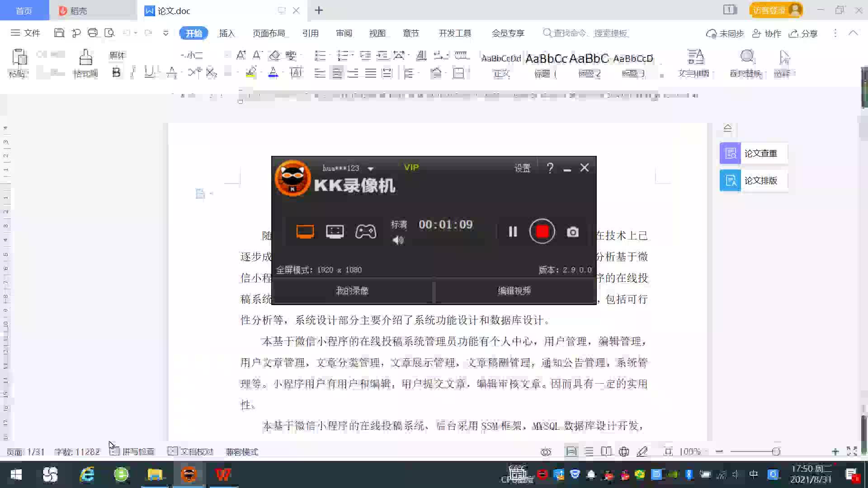The width and height of the screenshot is (868, 488).
Task: Toggle eye protection mode in status bar
Action: [546, 451]
